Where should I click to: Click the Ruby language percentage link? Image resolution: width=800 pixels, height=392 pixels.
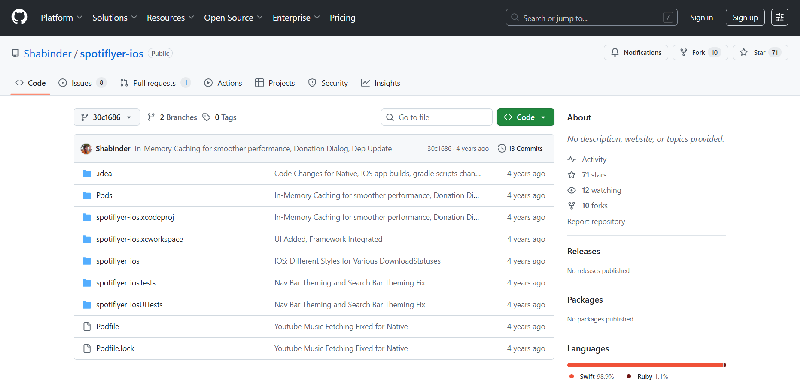tap(647, 377)
